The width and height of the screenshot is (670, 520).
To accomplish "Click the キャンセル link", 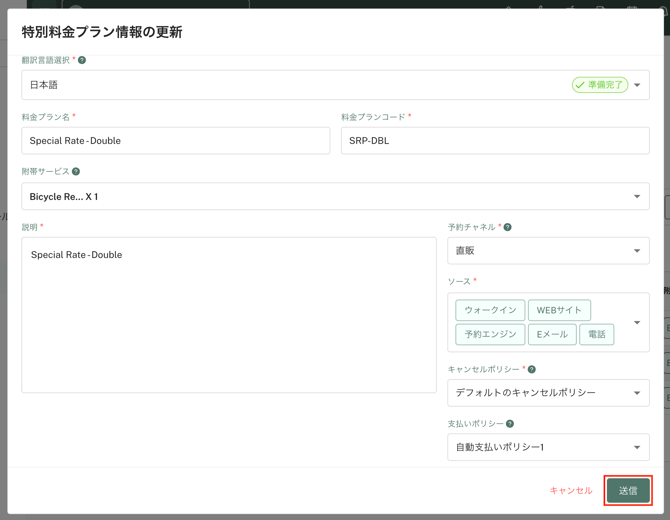I will coord(571,491).
